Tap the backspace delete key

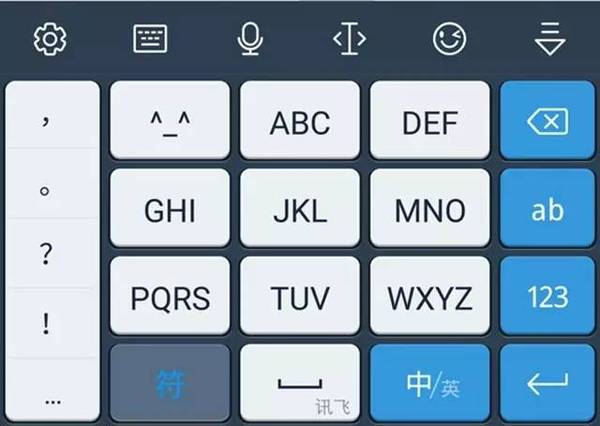548,120
